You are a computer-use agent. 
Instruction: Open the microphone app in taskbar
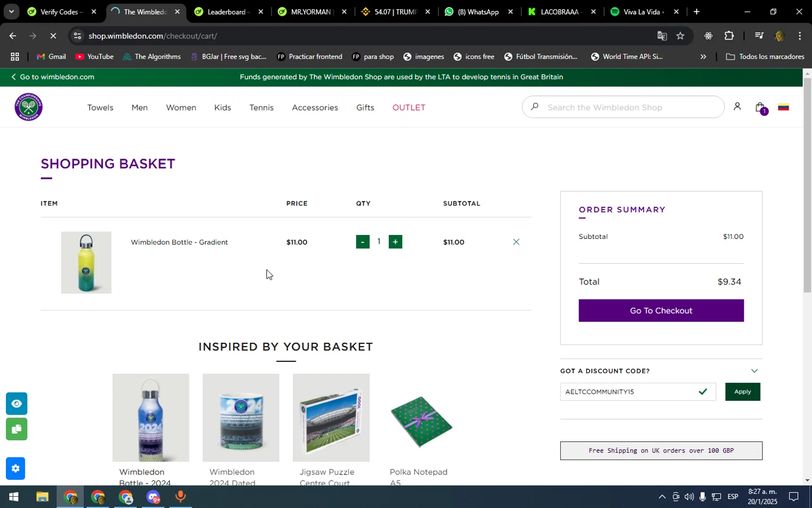pos(180,497)
